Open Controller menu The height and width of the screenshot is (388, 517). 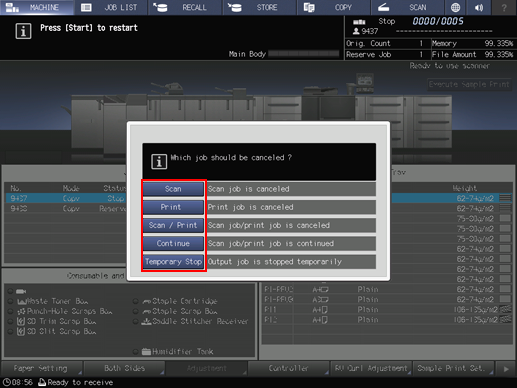point(289,368)
